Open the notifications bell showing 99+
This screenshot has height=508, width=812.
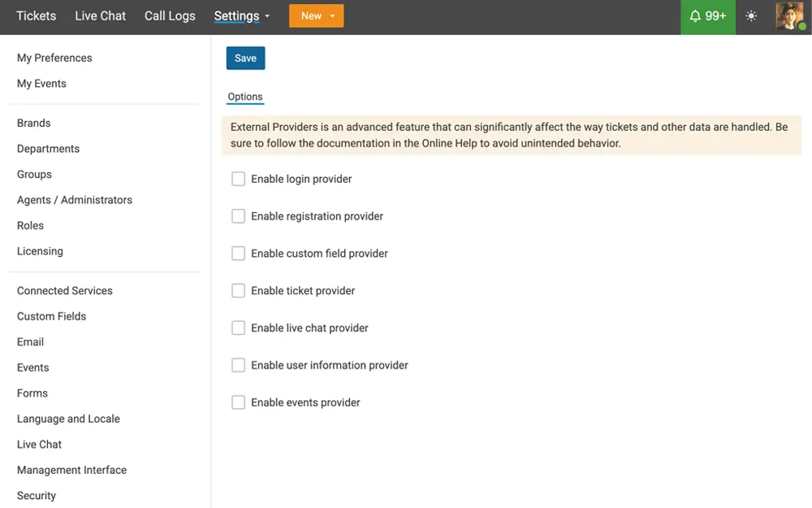pyautogui.click(x=707, y=16)
